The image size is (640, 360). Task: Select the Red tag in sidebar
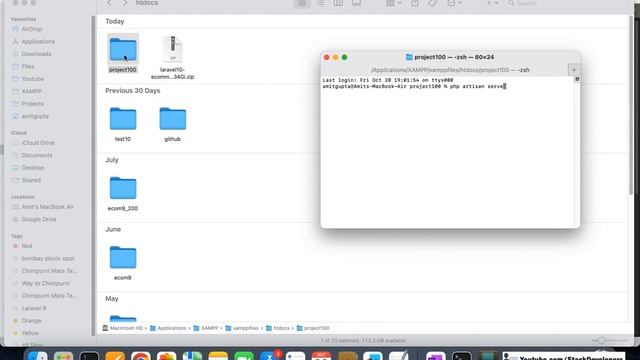pos(27,246)
